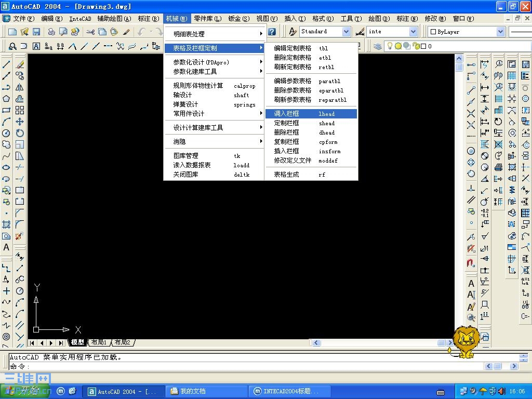Image resolution: width=532 pixels, height=399 pixels.
Task: Open the Standard text style dropdown
Action: [346, 32]
